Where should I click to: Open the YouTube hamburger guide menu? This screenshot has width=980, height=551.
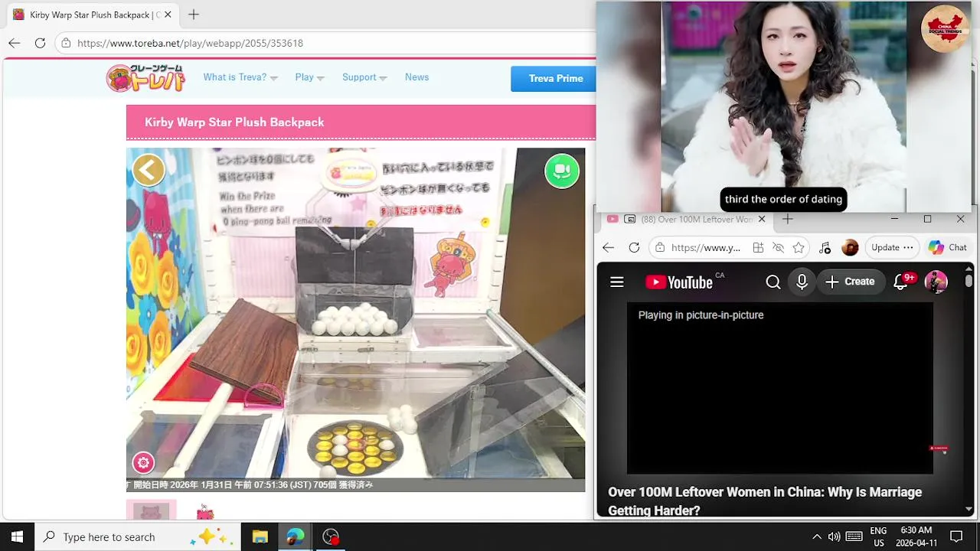click(617, 282)
